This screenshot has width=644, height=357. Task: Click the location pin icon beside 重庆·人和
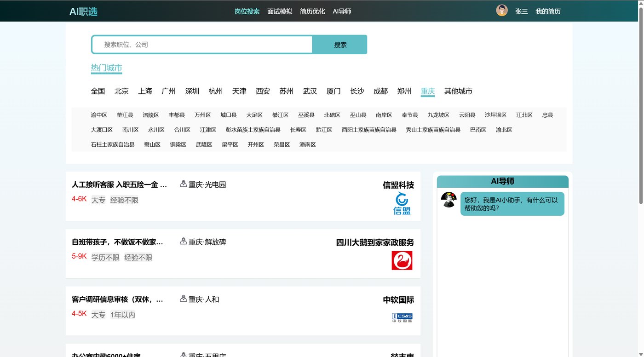pyautogui.click(x=184, y=299)
